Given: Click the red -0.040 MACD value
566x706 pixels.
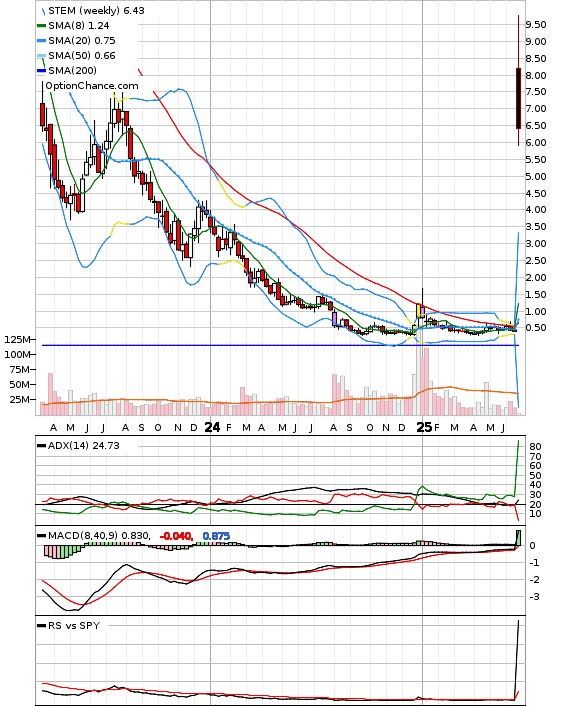Looking at the screenshot, I should (176, 536).
